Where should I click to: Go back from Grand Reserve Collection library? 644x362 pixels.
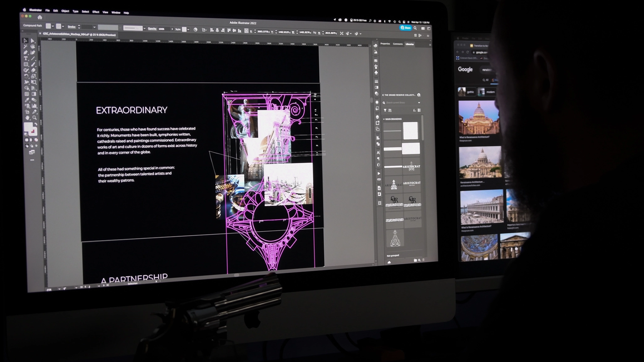[383, 95]
